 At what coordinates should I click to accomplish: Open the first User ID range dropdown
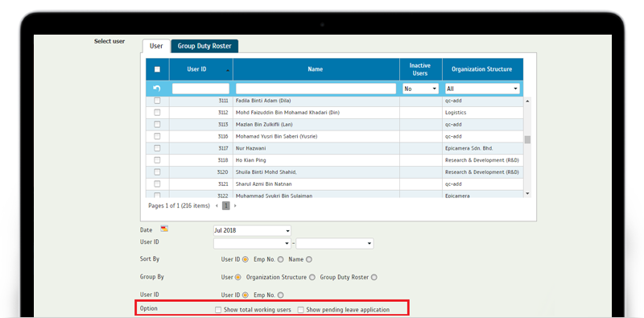[x=252, y=243]
